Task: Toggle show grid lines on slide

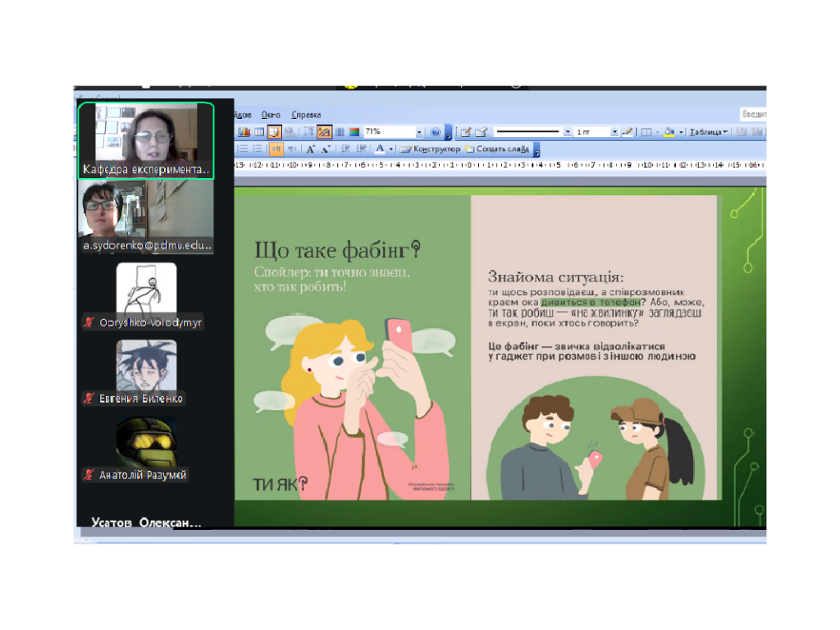Action: 339,131
